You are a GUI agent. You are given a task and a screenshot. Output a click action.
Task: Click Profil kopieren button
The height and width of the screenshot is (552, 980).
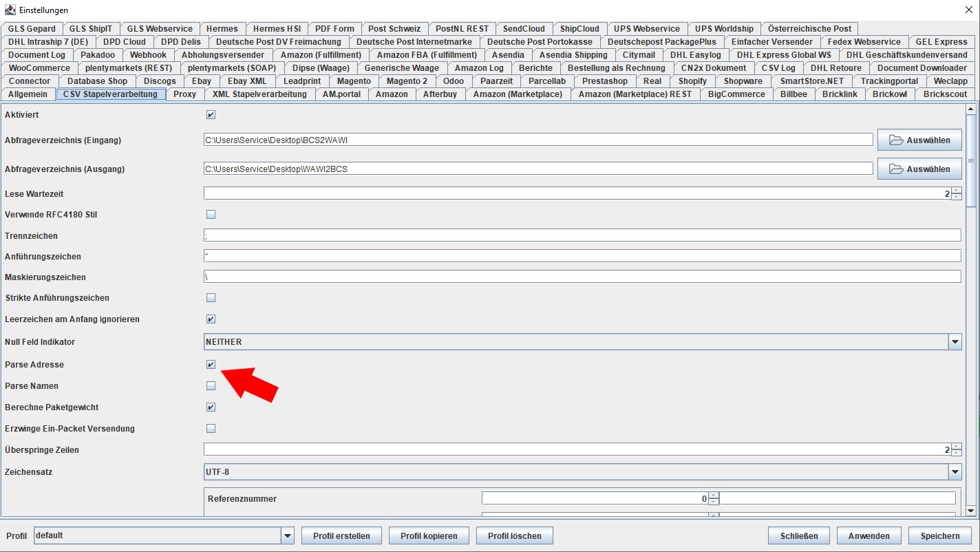(x=429, y=535)
